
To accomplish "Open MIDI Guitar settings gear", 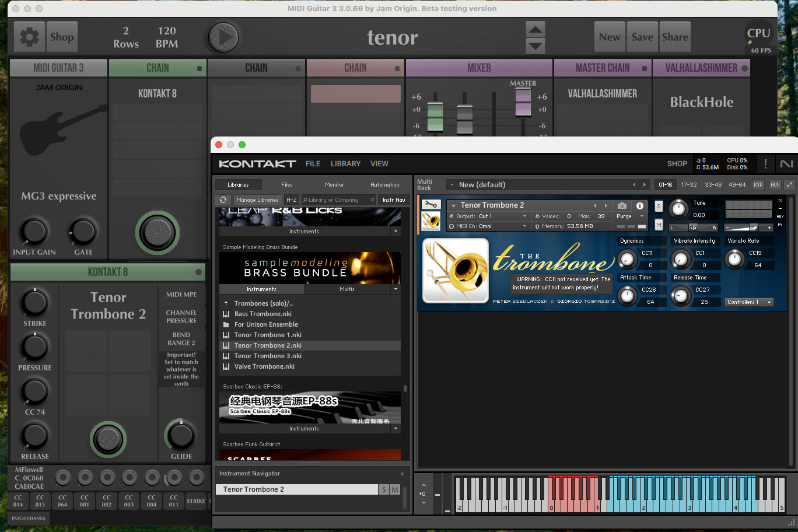I will pos(29,37).
